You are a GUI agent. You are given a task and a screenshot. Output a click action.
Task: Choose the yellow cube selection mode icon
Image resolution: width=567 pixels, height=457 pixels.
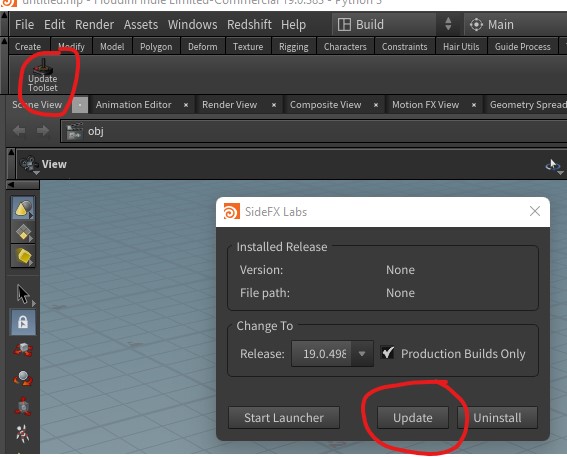(x=23, y=256)
